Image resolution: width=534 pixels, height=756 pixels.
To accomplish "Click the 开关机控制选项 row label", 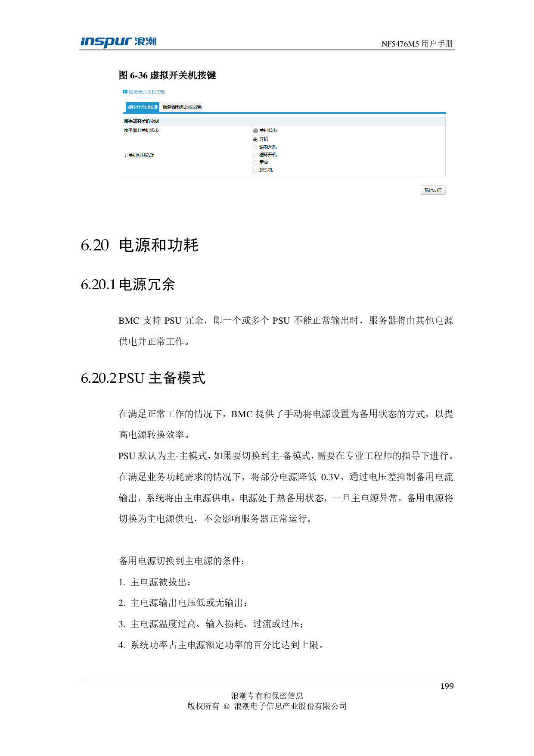I will [139, 155].
